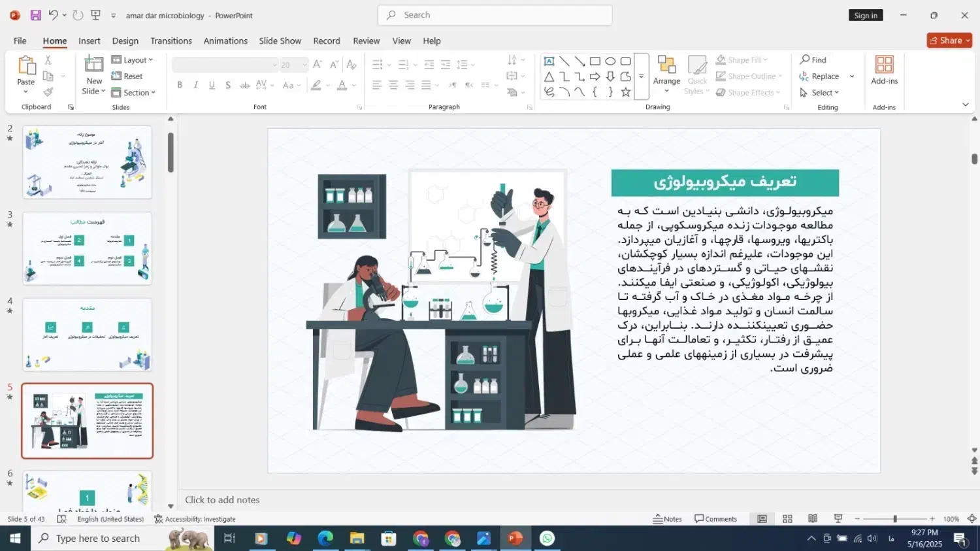Click the Find magnifier in Editing group
This screenshot has height=551, width=980.
(x=813, y=59)
